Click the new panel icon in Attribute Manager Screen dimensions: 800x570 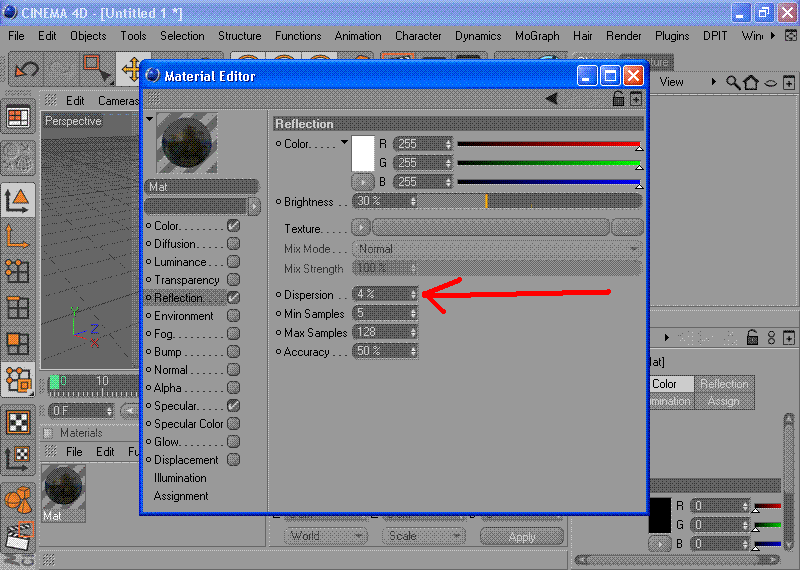(789, 338)
